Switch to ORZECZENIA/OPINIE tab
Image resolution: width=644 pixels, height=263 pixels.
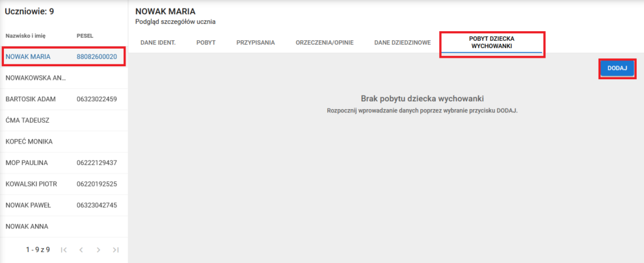pyautogui.click(x=324, y=43)
